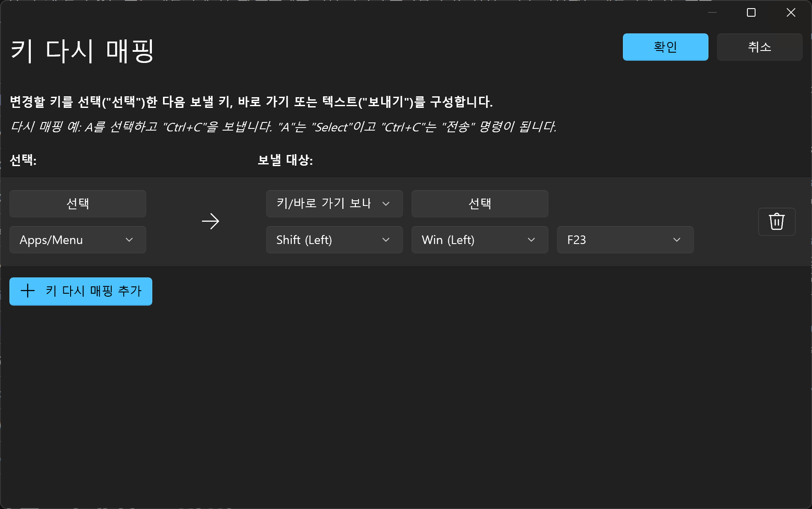The width and height of the screenshot is (812, 509).
Task: Open the Win (Left) dropdown
Action: tap(480, 240)
